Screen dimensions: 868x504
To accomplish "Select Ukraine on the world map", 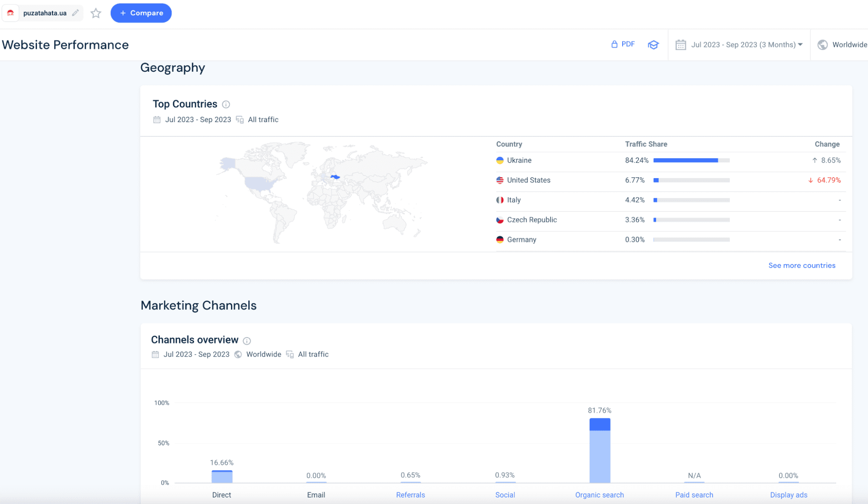I will (334, 177).
